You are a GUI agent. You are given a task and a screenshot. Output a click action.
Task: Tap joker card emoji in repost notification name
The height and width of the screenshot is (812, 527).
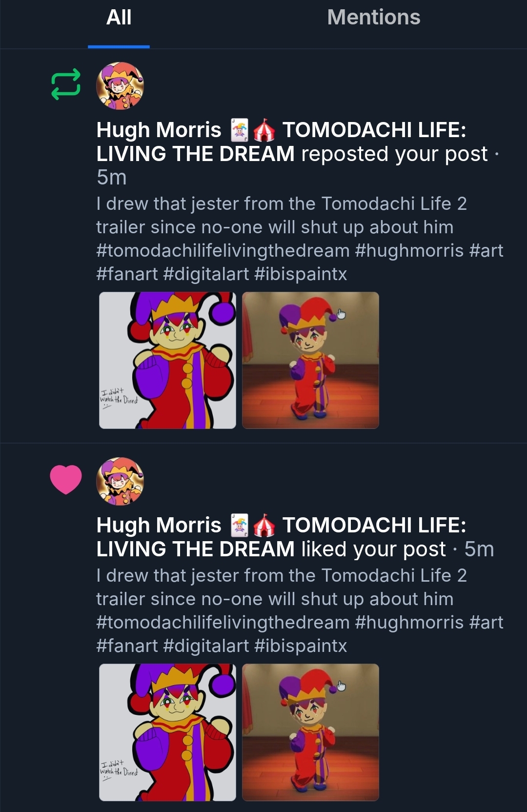[x=239, y=130]
